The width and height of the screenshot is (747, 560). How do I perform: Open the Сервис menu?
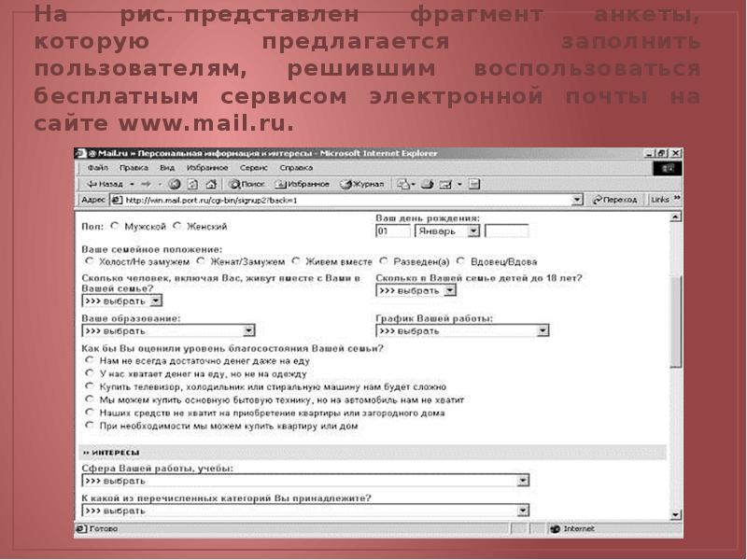(x=254, y=168)
